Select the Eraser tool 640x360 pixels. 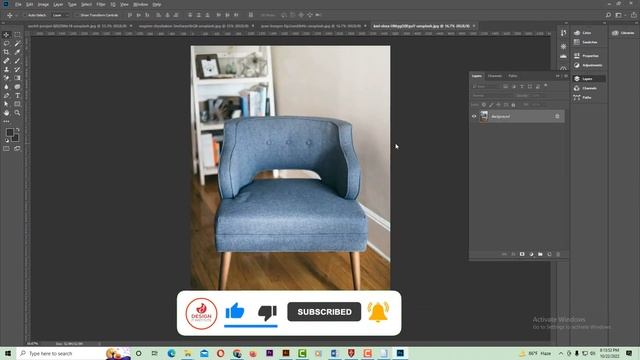pos(6,78)
